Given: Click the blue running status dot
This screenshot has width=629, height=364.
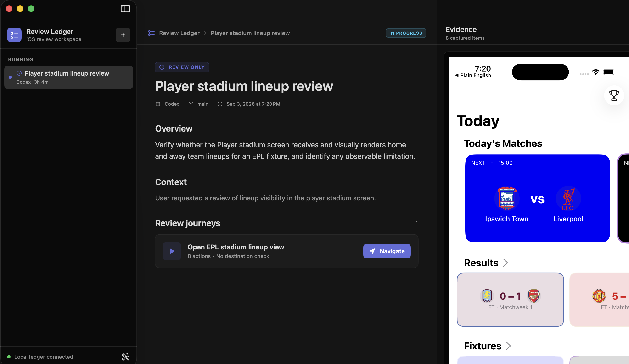Looking at the screenshot, I should pos(10,77).
